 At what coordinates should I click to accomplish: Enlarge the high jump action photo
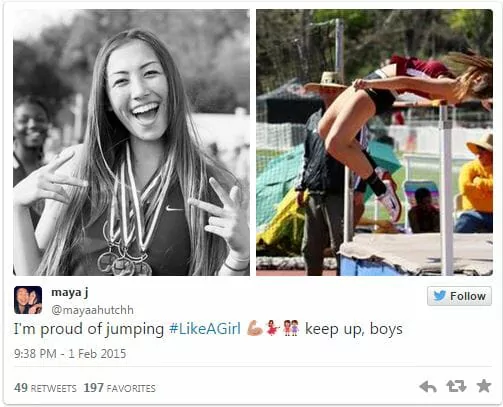coord(374,142)
